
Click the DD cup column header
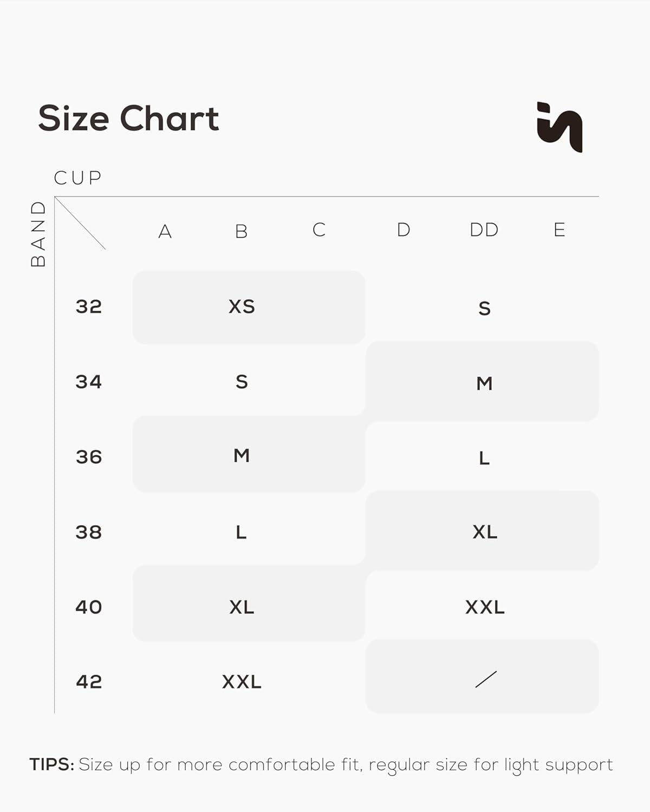(x=484, y=230)
